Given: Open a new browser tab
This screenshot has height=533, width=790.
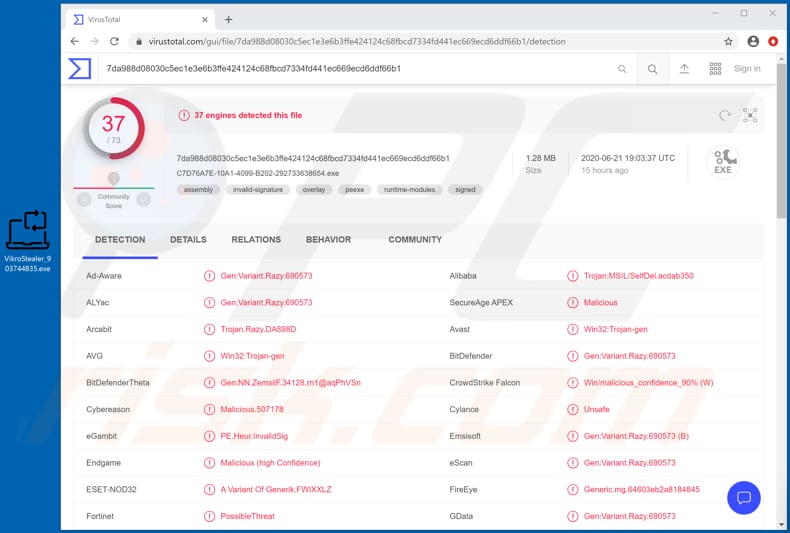Looking at the screenshot, I should (228, 20).
